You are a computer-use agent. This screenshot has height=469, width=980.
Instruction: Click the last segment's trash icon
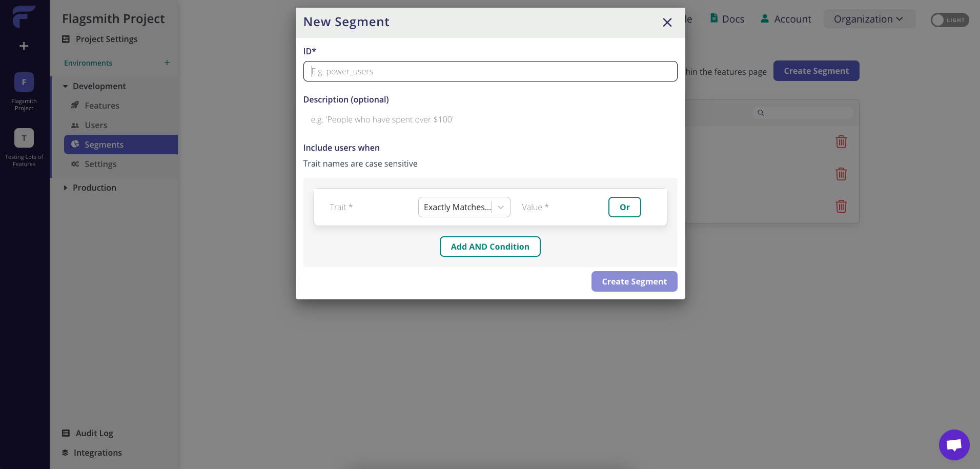841,206
